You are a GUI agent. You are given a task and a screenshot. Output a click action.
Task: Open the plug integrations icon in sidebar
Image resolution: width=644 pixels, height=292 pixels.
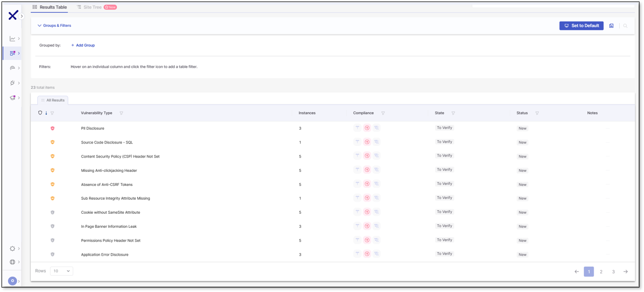[12, 83]
